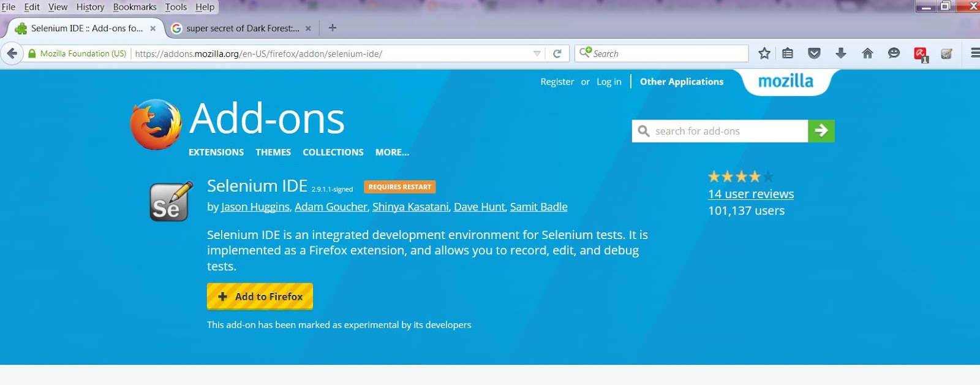
Task: Click the Add-ons heading
Action: [267, 118]
